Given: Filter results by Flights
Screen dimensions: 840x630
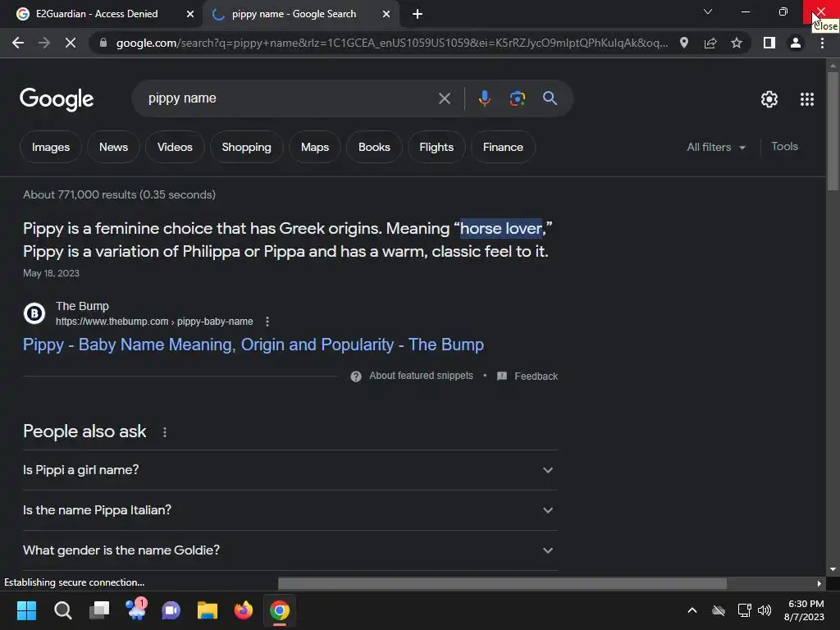Looking at the screenshot, I should (436, 148).
